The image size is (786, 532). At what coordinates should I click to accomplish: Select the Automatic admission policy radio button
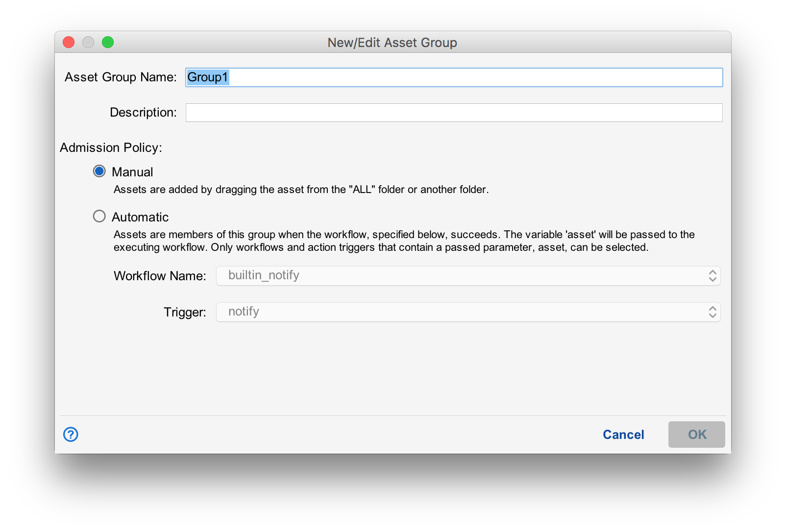(99, 216)
